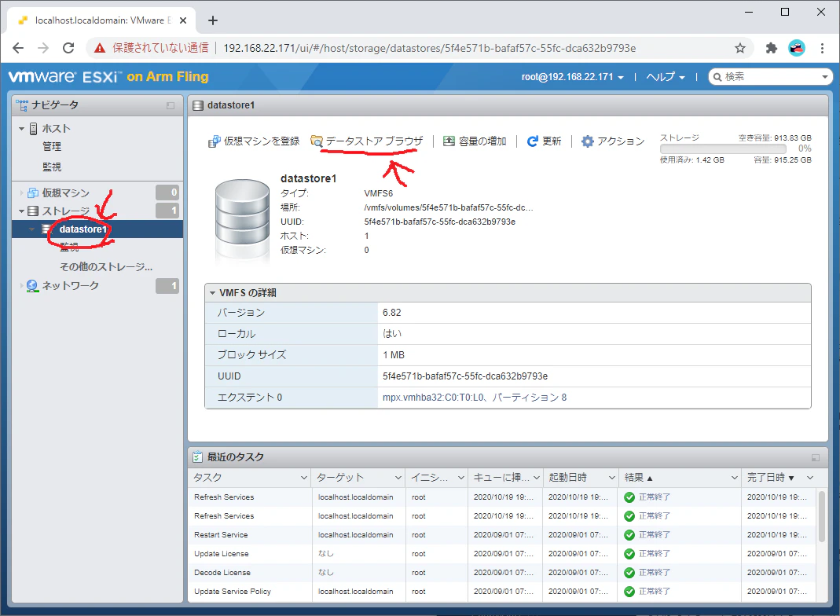Expand the 仮想マシン tree node
The image size is (840, 616).
pyautogui.click(x=21, y=192)
